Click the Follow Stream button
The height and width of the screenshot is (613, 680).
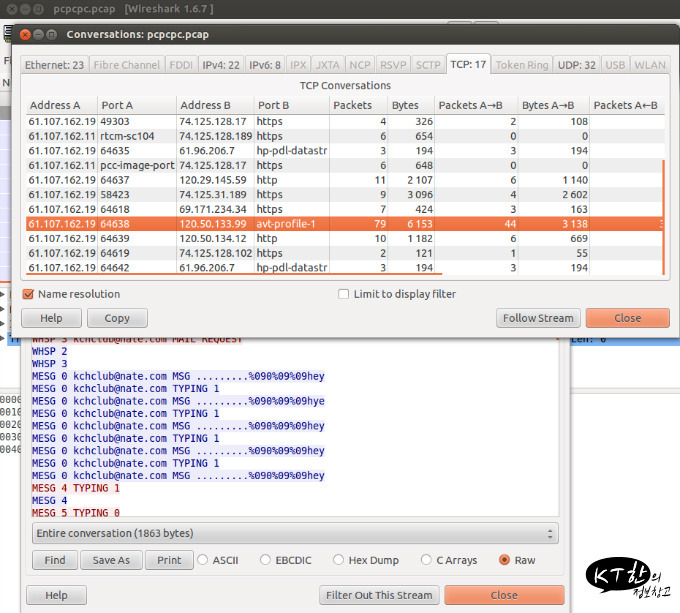click(538, 318)
